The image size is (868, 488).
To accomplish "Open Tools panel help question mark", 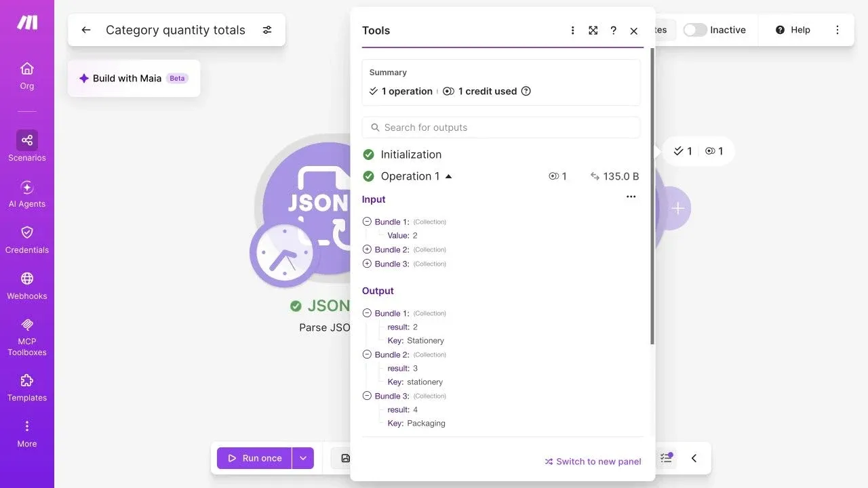I will click(x=613, y=30).
